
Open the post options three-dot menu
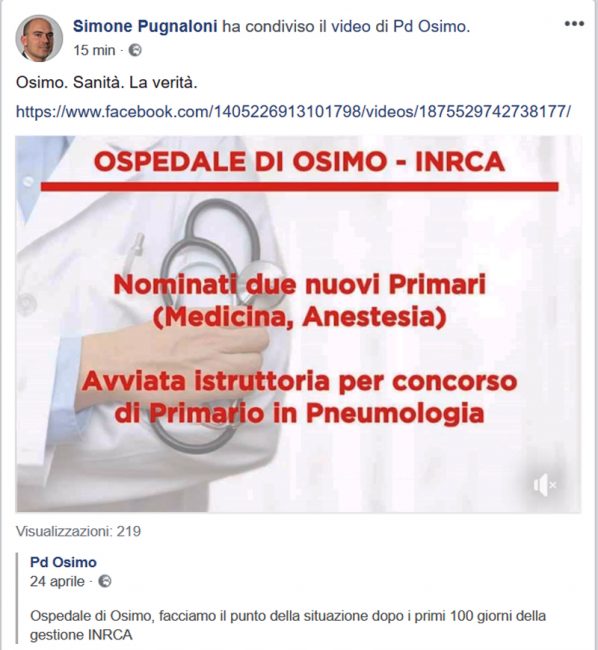coord(574,24)
